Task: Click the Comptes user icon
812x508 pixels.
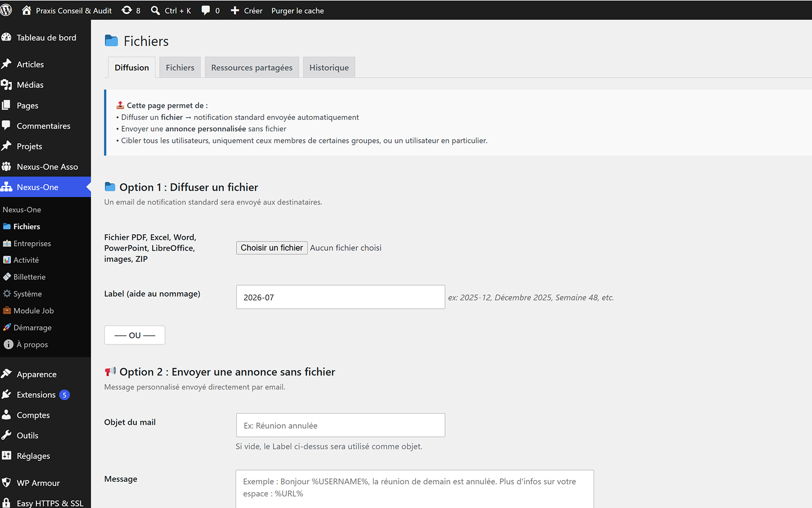Action: (x=7, y=415)
